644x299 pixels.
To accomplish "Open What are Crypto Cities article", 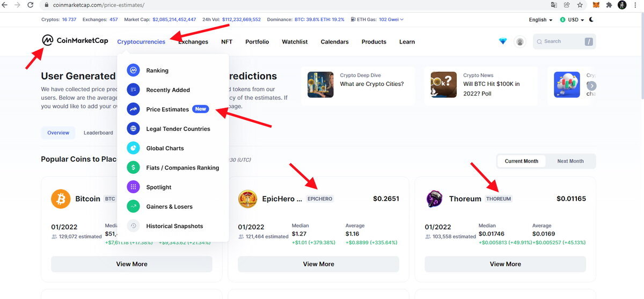I will pos(372,84).
